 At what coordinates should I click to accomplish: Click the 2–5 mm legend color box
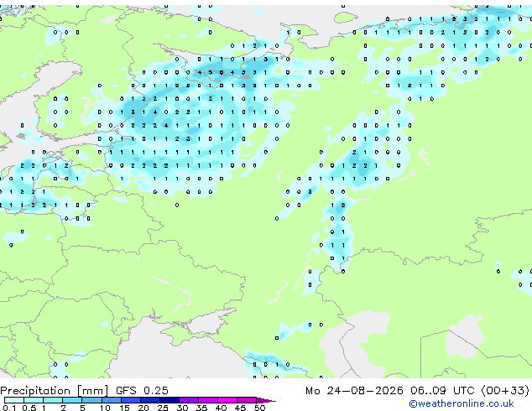(x=72, y=400)
